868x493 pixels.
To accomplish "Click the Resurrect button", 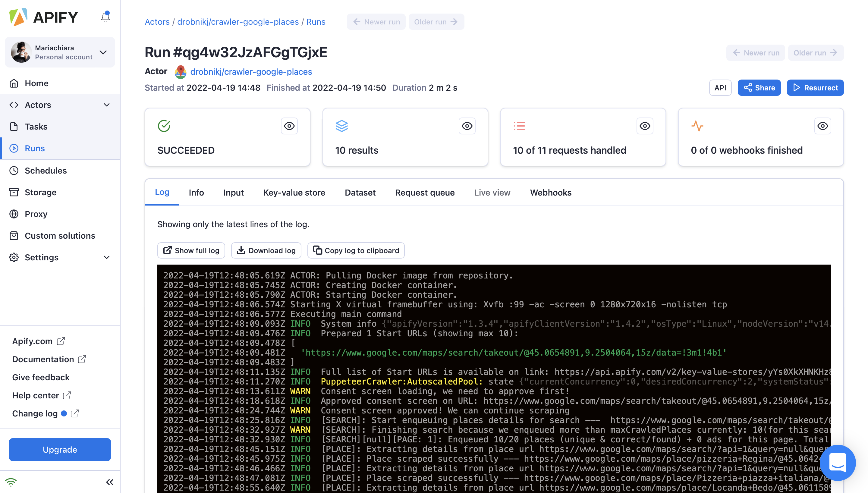I will pos(815,88).
